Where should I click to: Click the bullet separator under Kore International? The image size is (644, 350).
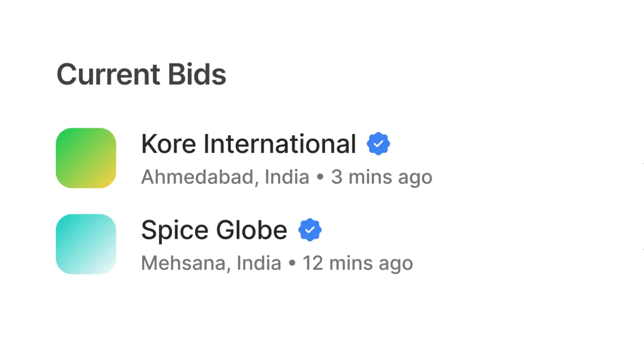tap(320, 178)
